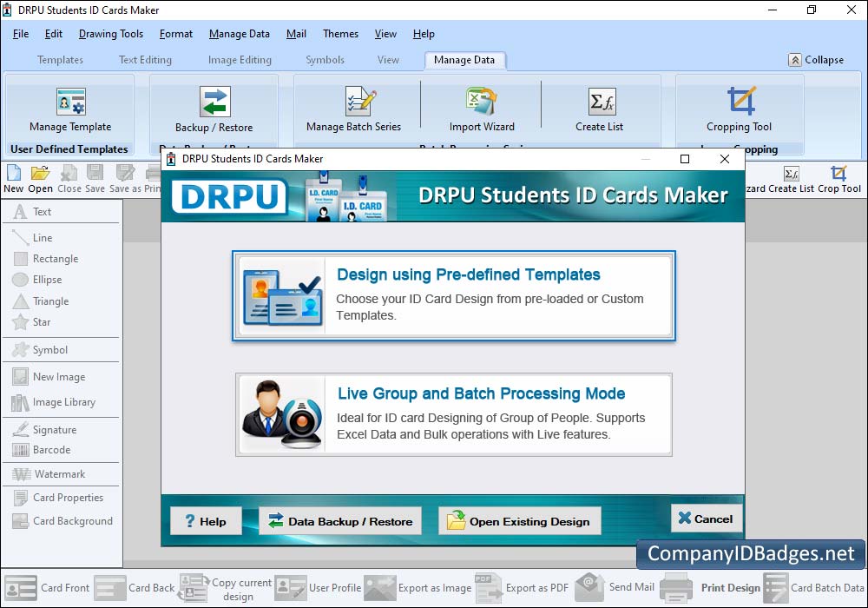Screen dimensions: 868x608
Task: Click Send Mail in bottom bar
Action: 615,587
